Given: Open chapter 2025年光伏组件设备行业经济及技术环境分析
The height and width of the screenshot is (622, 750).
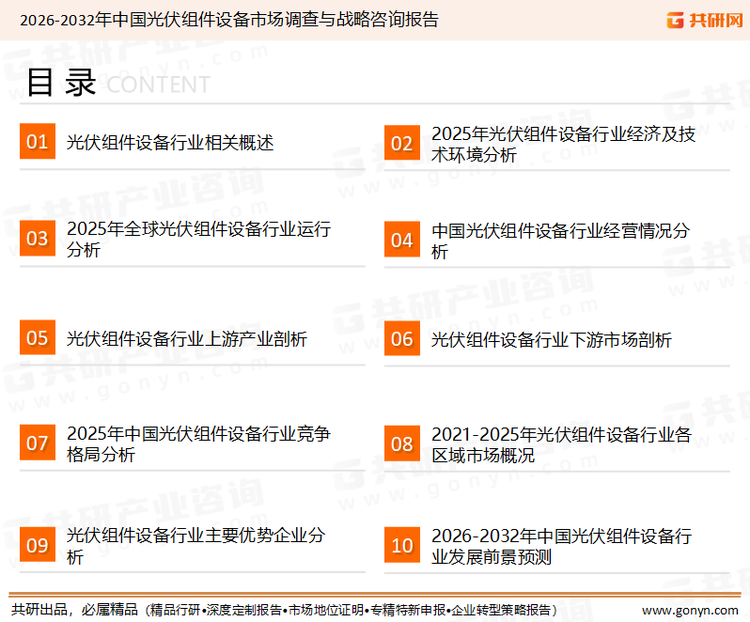Looking at the screenshot, I should (563, 144).
